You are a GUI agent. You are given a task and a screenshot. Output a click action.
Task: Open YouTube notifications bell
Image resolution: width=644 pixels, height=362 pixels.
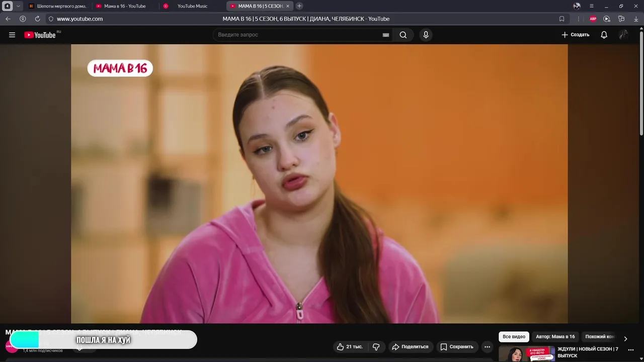point(604,35)
